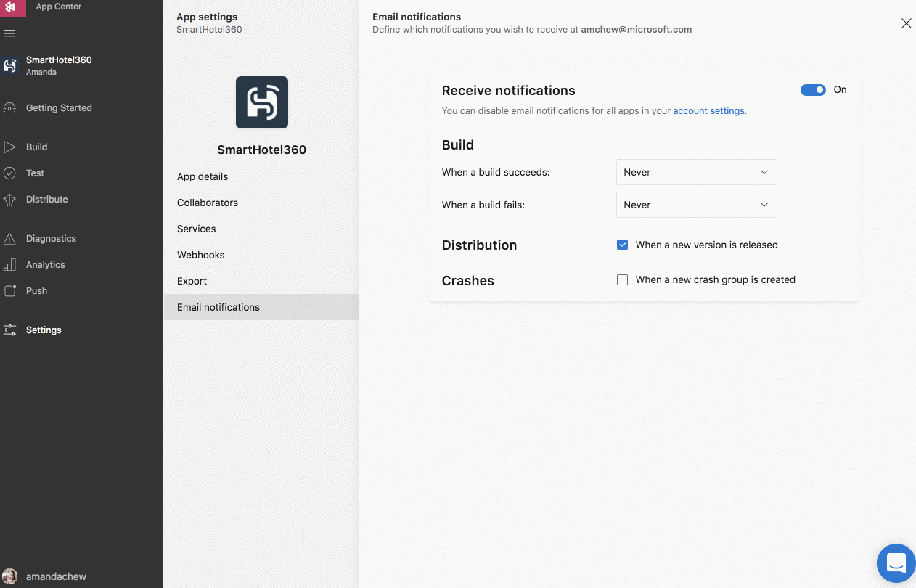Image resolution: width=916 pixels, height=588 pixels.
Task: Click the 'Build' section heading in notifications
Action: tap(457, 145)
